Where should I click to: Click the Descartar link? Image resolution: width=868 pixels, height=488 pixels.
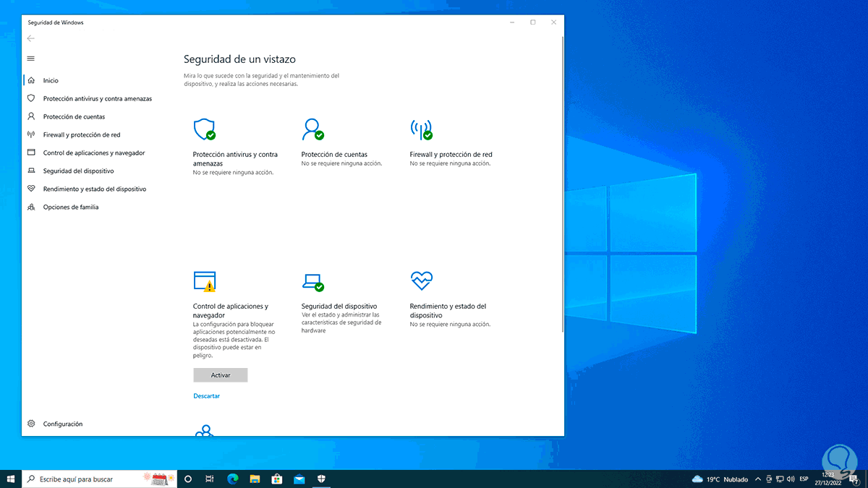[x=206, y=395]
